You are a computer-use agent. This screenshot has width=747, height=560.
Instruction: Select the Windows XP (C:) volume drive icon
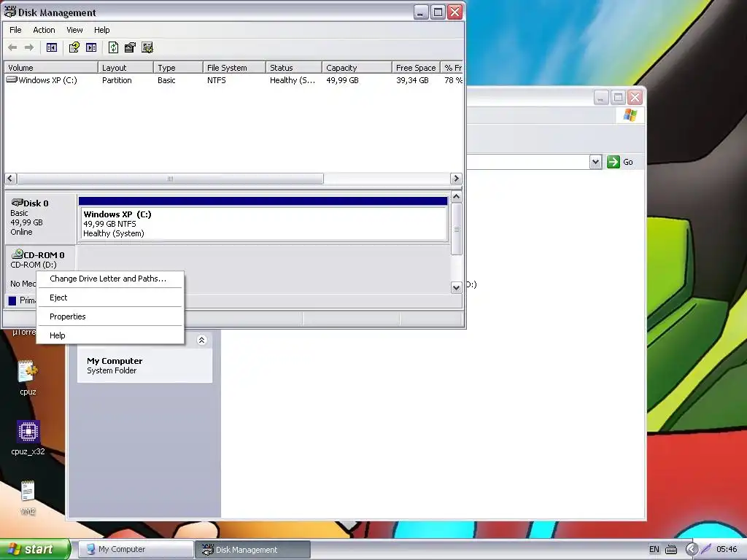tap(12, 80)
